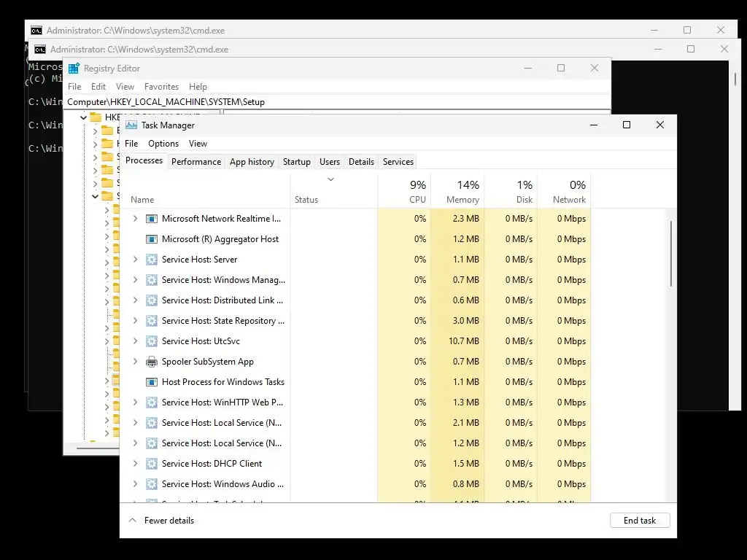Click the front cmd.exe window icon
The height and width of the screenshot is (560, 747).
pos(40,50)
